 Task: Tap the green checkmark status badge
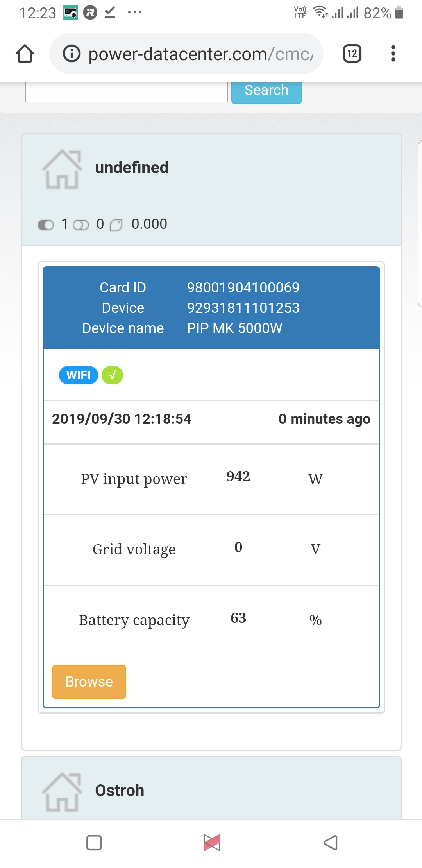pyautogui.click(x=112, y=375)
